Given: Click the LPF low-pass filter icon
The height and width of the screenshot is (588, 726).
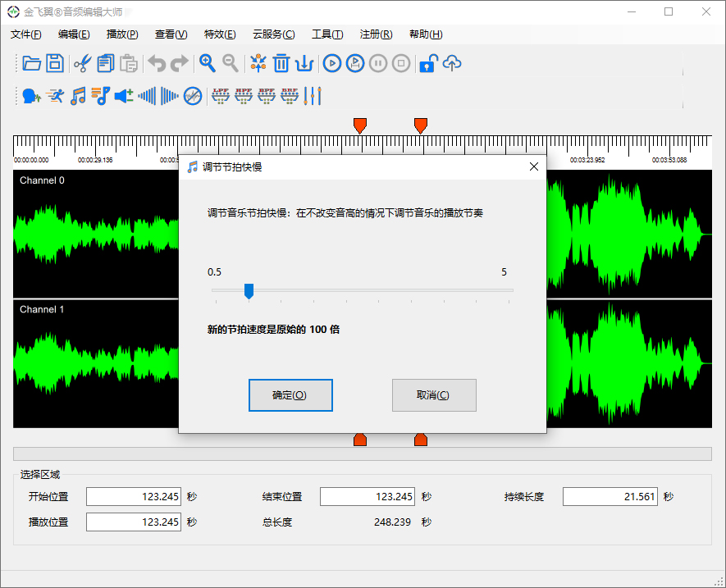Looking at the screenshot, I should [221, 96].
